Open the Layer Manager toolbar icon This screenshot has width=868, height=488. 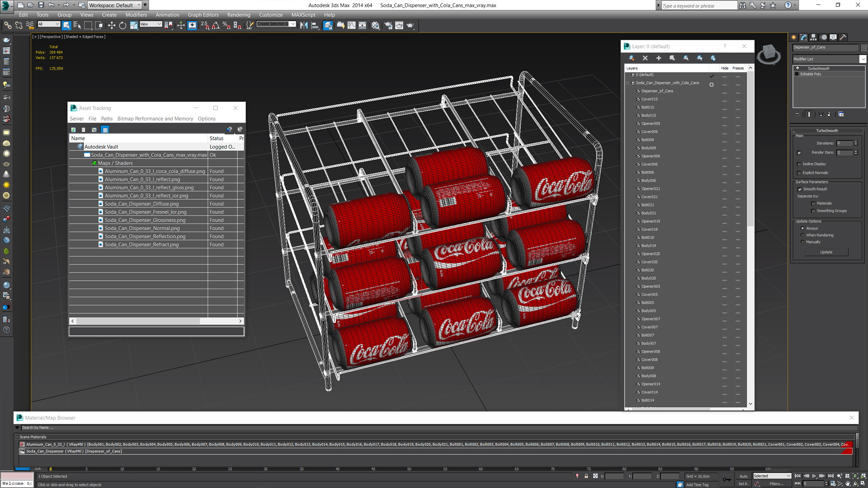328,25
